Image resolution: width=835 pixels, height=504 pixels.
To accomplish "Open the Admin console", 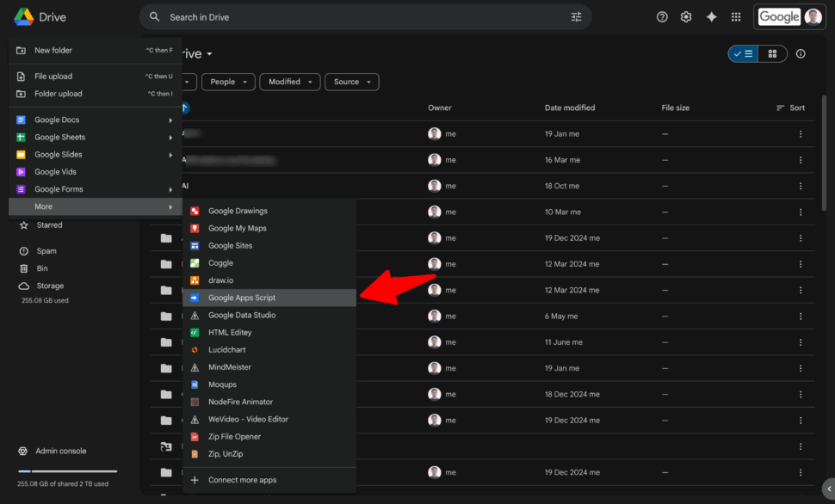I will (x=60, y=450).
